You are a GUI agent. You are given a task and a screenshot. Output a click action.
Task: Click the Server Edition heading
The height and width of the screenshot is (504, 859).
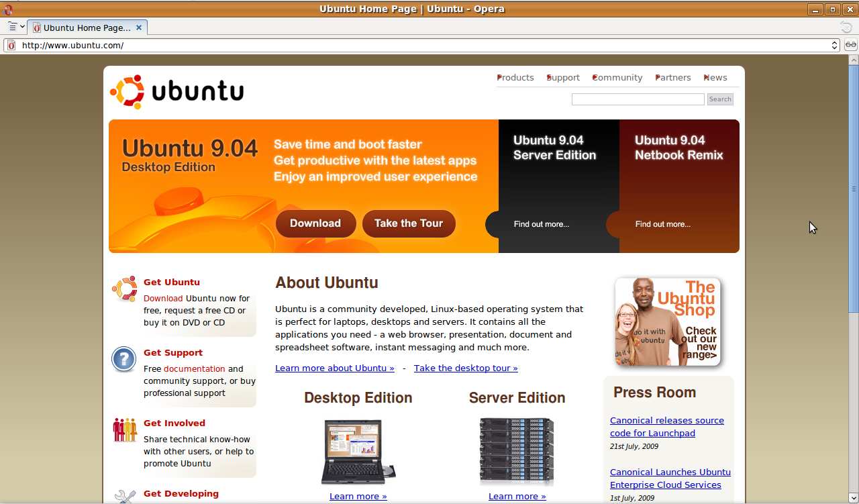point(517,398)
